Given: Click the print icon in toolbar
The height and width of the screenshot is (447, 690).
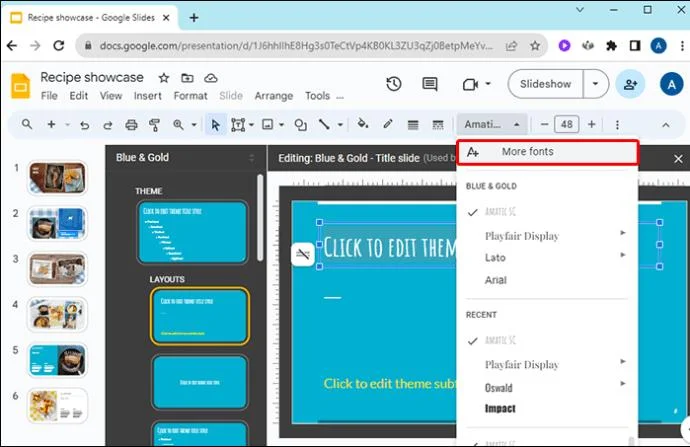Looking at the screenshot, I should point(131,125).
